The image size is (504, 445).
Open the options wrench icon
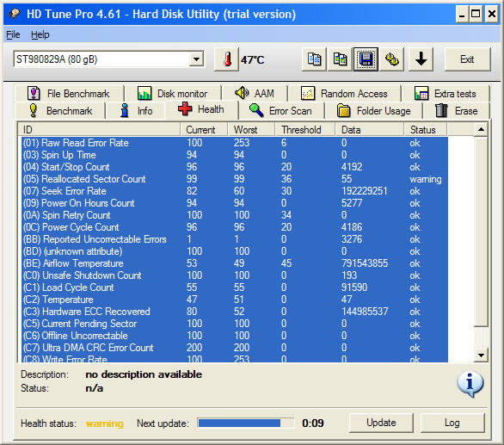click(x=392, y=59)
